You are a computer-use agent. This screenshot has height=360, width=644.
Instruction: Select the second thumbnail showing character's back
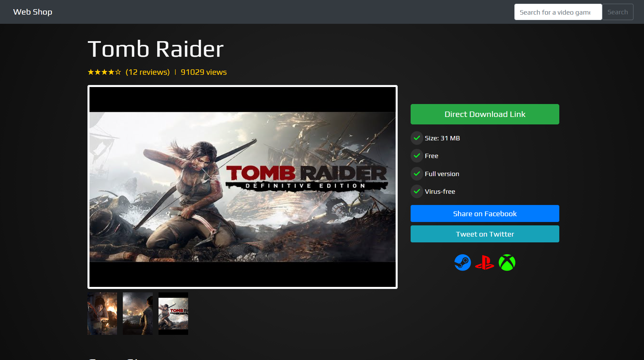point(138,313)
